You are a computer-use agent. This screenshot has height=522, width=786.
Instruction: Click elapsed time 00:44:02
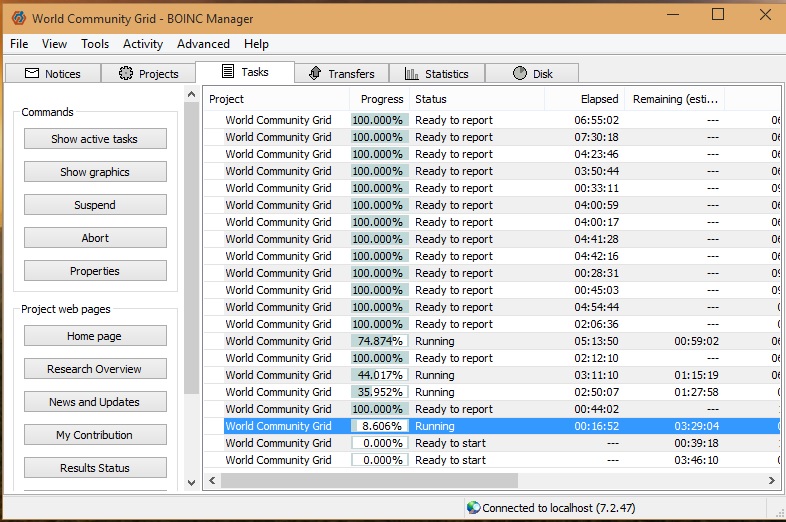coord(597,409)
